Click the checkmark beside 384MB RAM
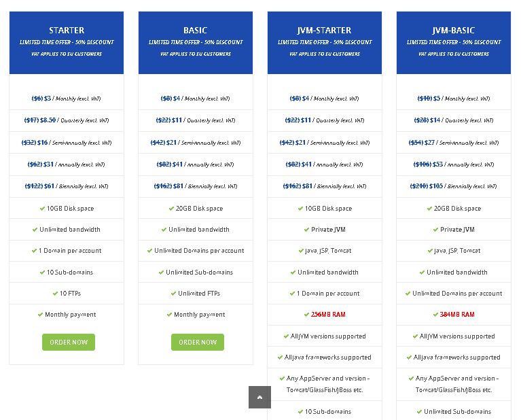This screenshot has height=420, width=521. tap(435, 315)
